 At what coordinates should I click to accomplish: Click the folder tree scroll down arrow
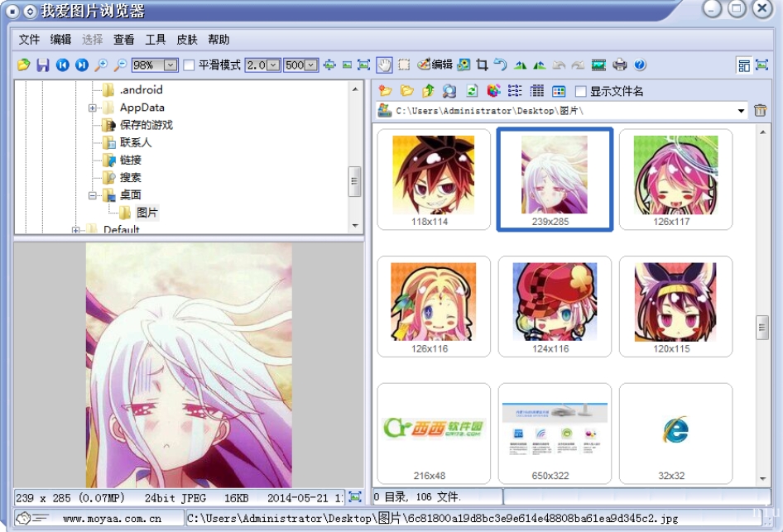coord(355,226)
